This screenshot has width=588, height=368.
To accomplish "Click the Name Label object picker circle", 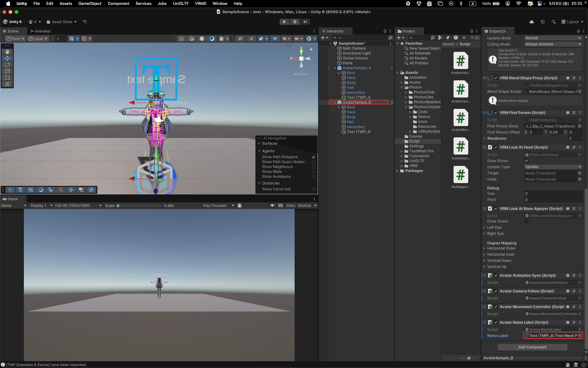I will [580, 335].
